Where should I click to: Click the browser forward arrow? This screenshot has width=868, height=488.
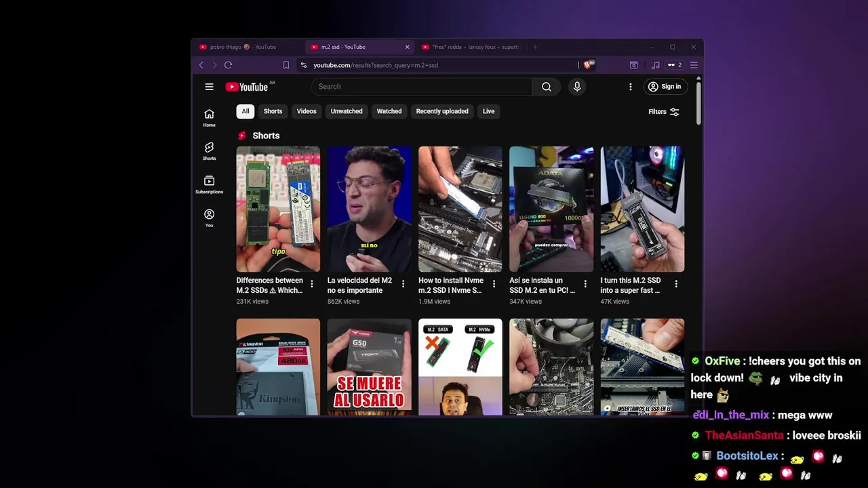[214, 65]
